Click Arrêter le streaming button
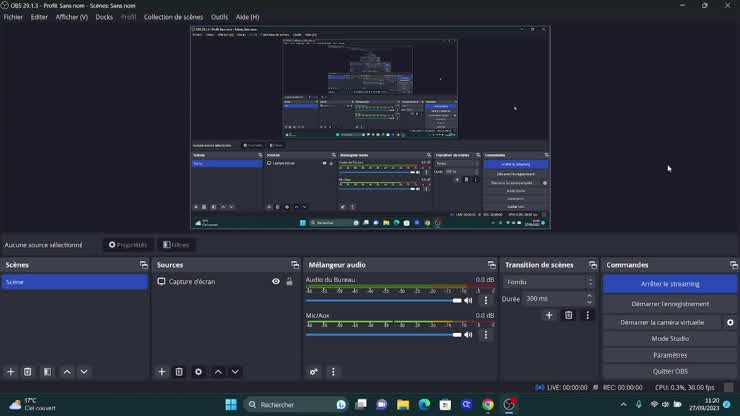Image resolution: width=740 pixels, height=416 pixels. click(669, 284)
